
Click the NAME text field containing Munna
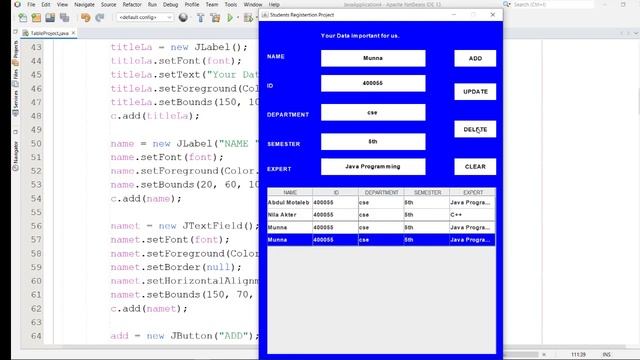click(373, 58)
